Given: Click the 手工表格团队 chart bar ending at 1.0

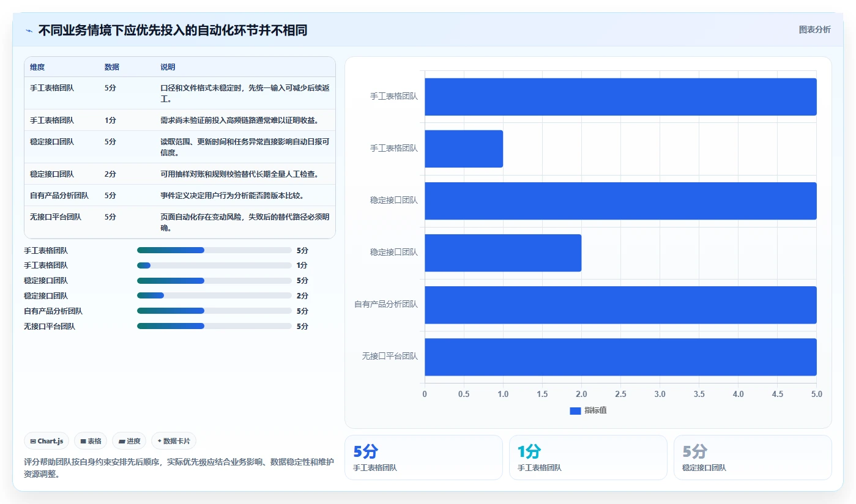Looking at the screenshot, I should click(x=464, y=149).
